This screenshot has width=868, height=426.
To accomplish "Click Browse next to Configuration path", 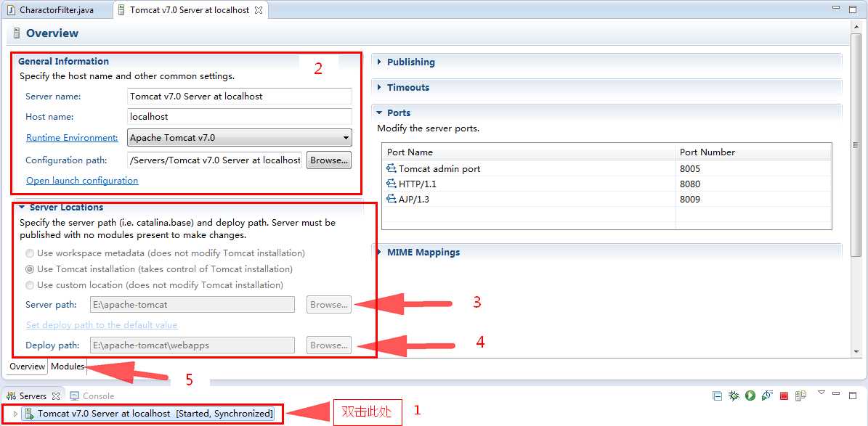I will click(329, 160).
